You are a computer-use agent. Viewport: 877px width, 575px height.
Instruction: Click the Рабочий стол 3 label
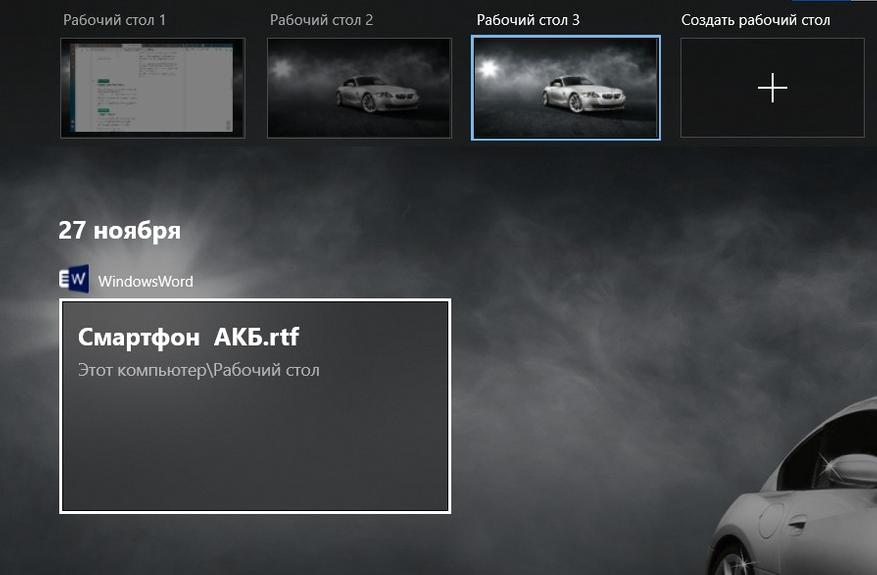click(x=528, y=20)
